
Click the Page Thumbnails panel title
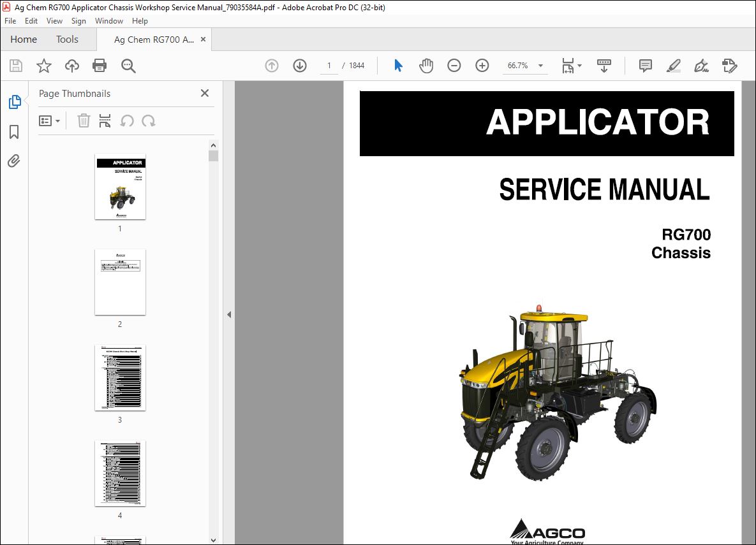click(75, 94)
